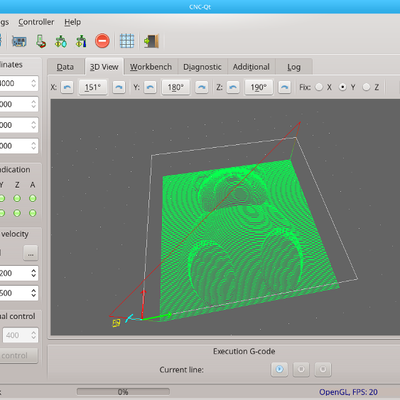400x400 pixels.
Task: Select Fix Y radio button
Action: pyautogui.click(x=342, y=87)
